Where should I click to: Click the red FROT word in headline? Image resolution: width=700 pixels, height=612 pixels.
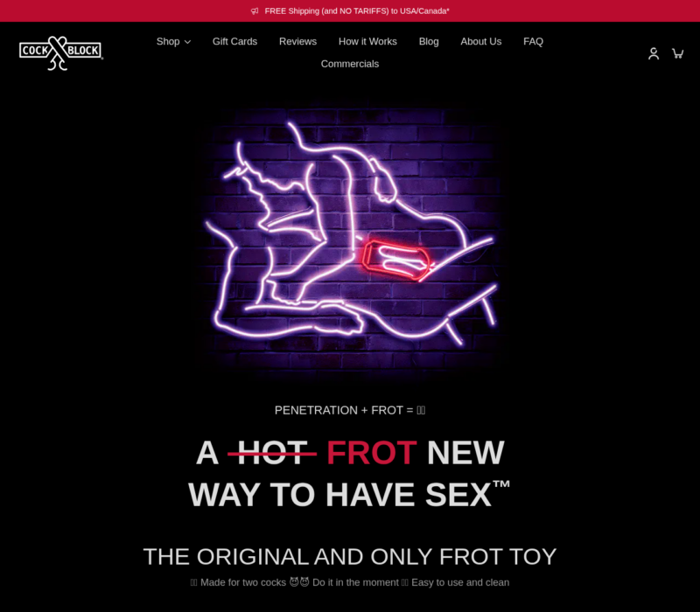pos(371,453)
